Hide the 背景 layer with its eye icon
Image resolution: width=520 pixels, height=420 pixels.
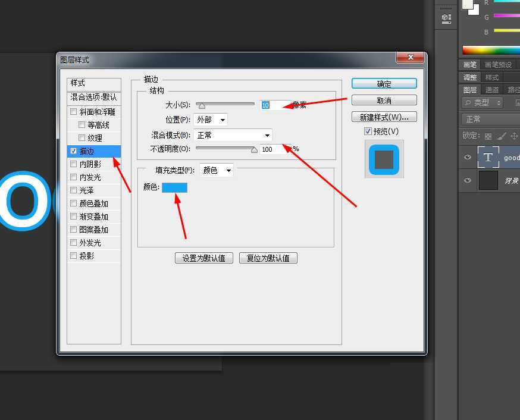(x=468, y=180)
